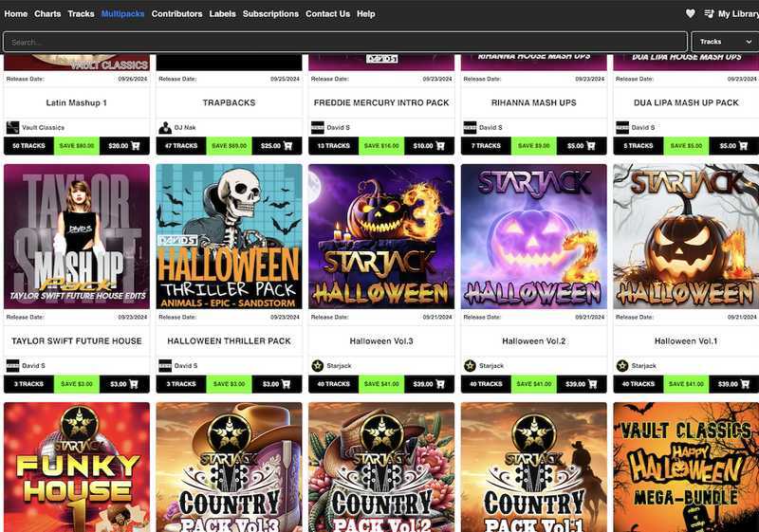Screen dimensions: 759x532
Task: Open Starjack avatar under Halloween Vol.3
Action: (x=318, y=366)
